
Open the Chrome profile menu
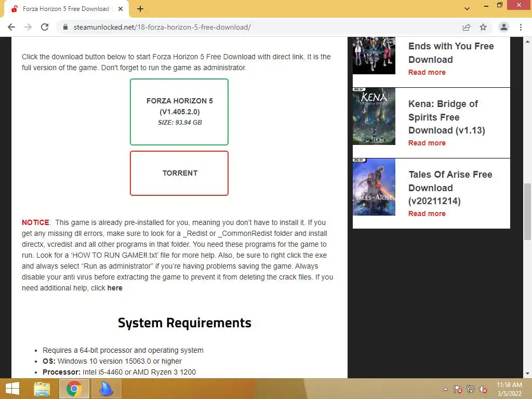tap(504, 27)
